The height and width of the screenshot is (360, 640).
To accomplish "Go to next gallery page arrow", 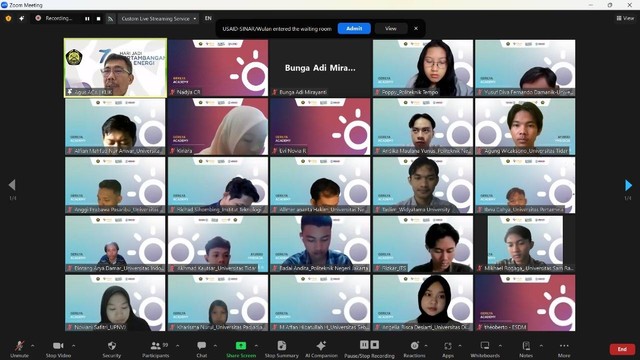I will (x=628, y=185).
